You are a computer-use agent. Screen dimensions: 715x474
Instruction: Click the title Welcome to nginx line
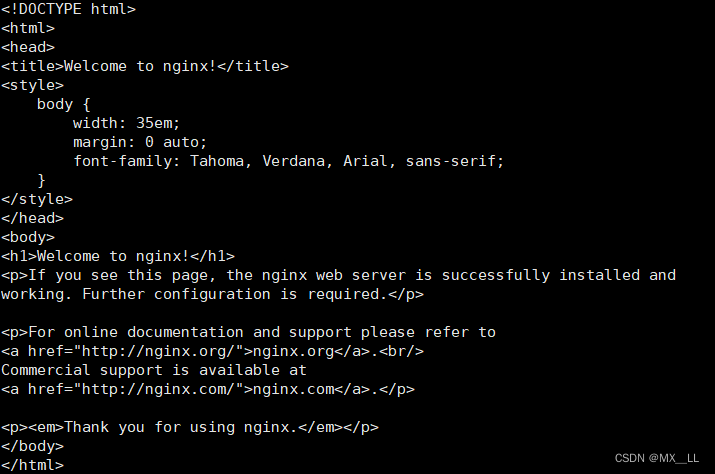point(145,66)
